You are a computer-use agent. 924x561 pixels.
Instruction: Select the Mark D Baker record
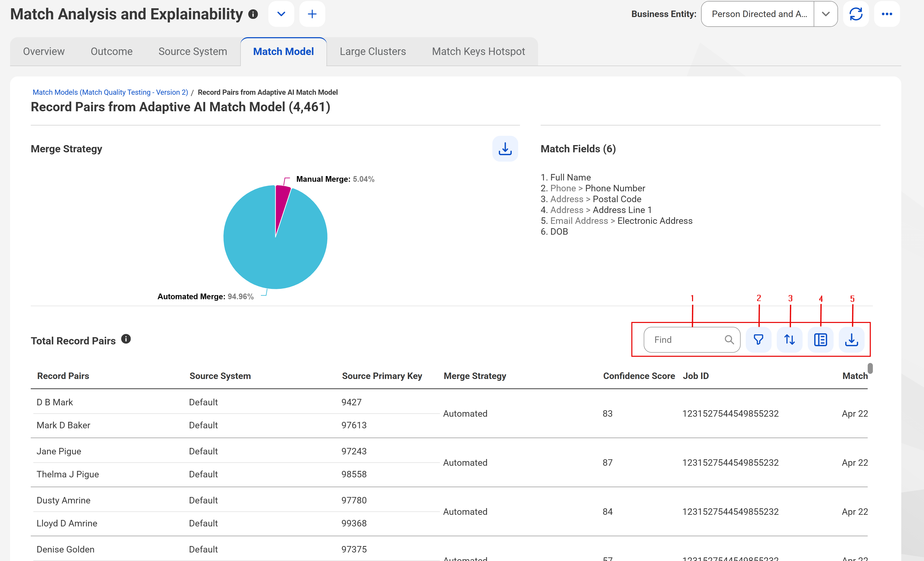pyautogui.click(x=63, y=425)
